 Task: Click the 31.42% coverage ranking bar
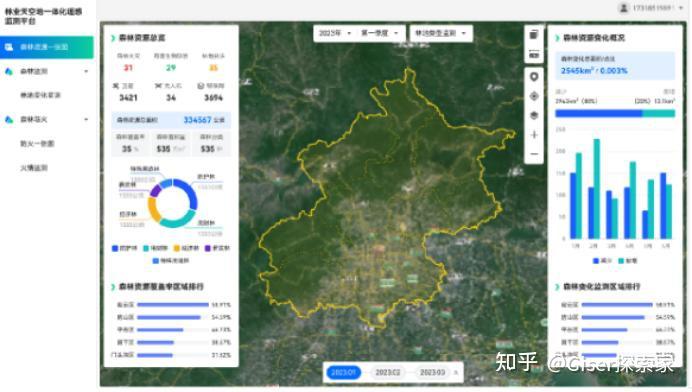154,355
